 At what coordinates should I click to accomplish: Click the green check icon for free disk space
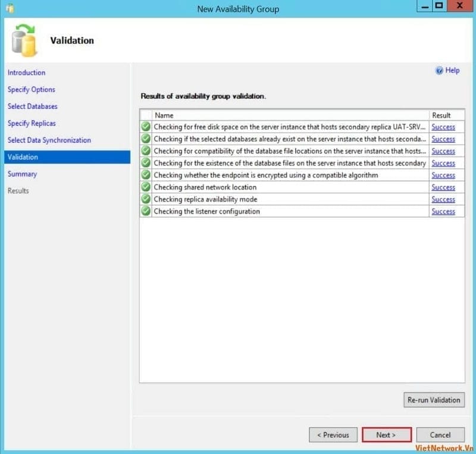[146, 127]
